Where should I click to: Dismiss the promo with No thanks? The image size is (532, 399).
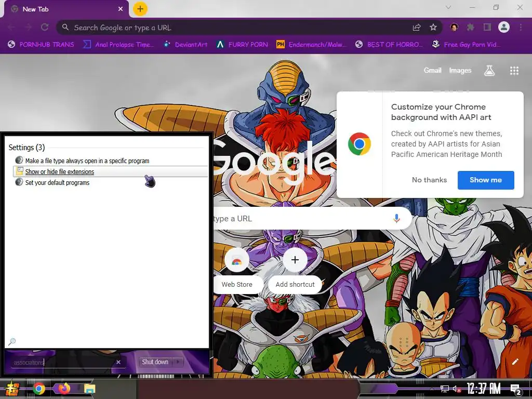pos(429,180)
